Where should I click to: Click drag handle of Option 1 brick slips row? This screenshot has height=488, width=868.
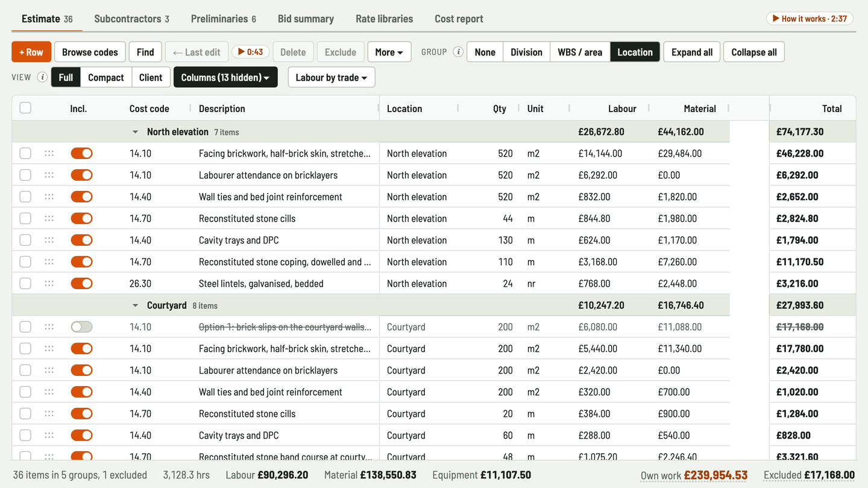pyautogui.click(x=49, y=327)
